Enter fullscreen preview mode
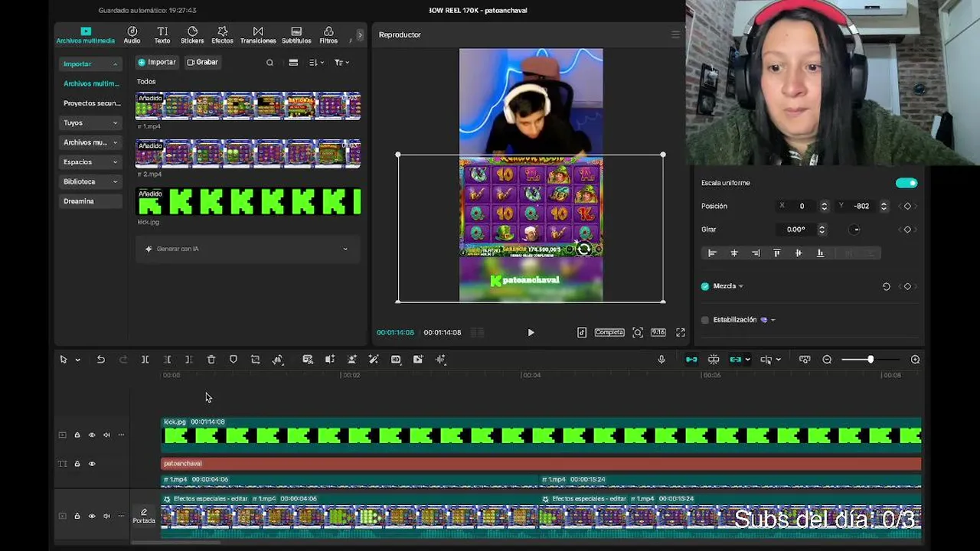The height and width of the screenshot is (551, 980). point(681,332)
